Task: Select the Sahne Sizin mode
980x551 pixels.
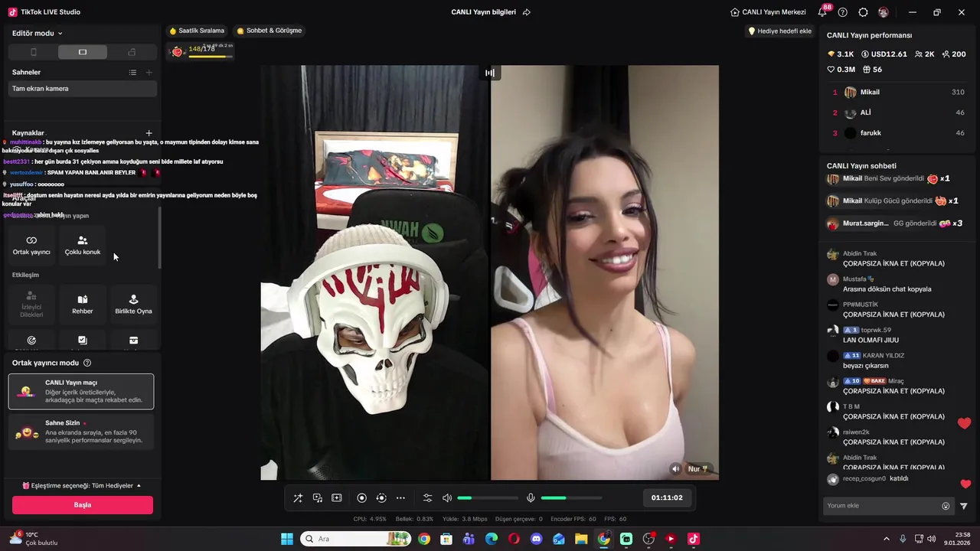Action: 81,432
